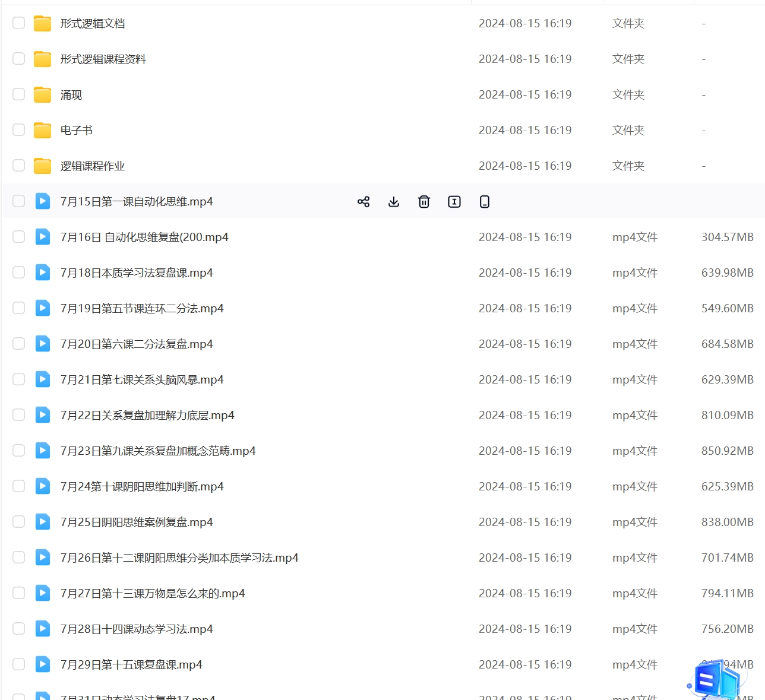Tick checkbox of 7月28日十四课动态学习法.mp4

pyautogui.click(x=19, y=629)
